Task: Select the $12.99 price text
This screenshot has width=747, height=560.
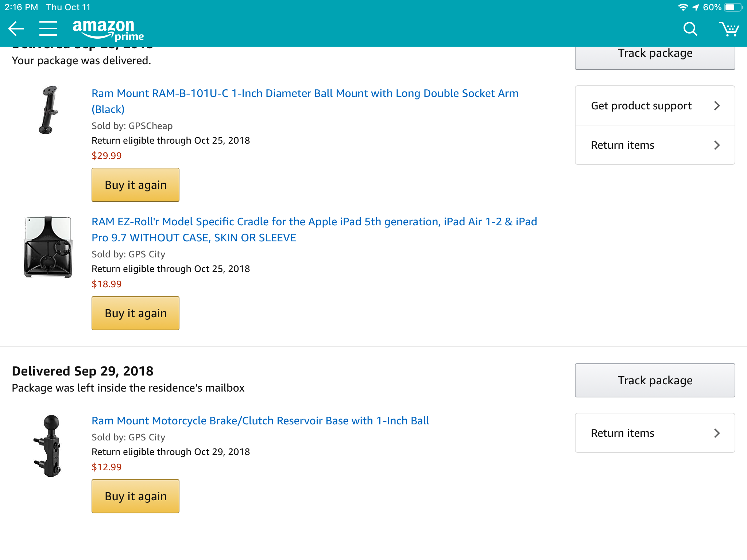Action: pos(107,467)
